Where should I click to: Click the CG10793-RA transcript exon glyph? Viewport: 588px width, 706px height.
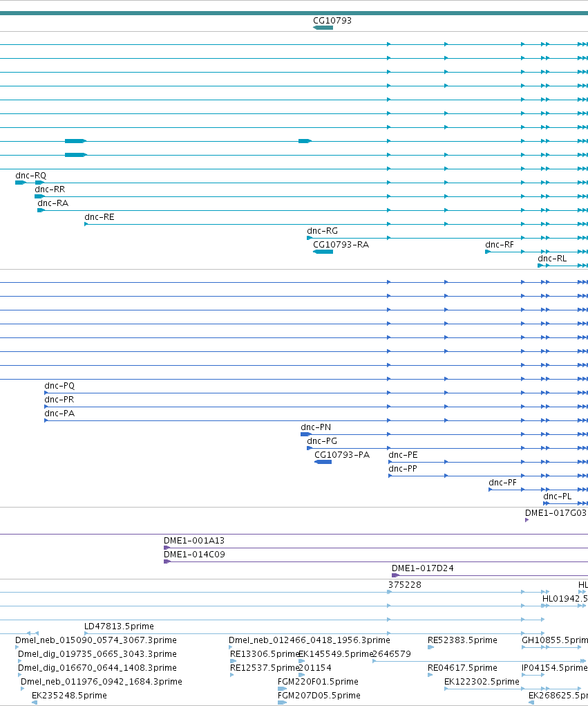(323, 252)
